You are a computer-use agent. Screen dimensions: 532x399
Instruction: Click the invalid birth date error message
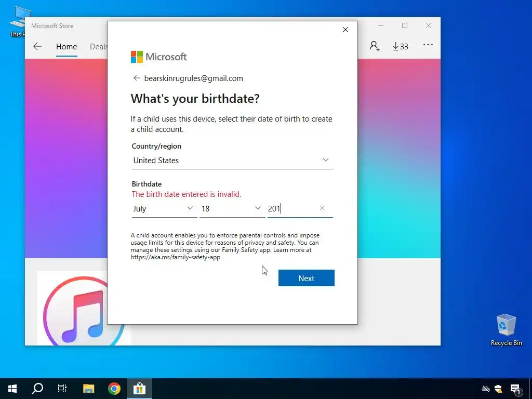click(x=187, y=194)
